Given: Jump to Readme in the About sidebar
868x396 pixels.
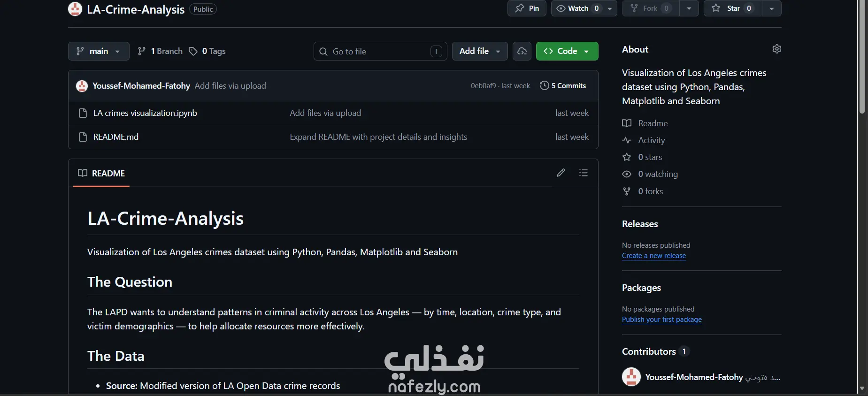Looking at the screenshot, I should [645, 123].
